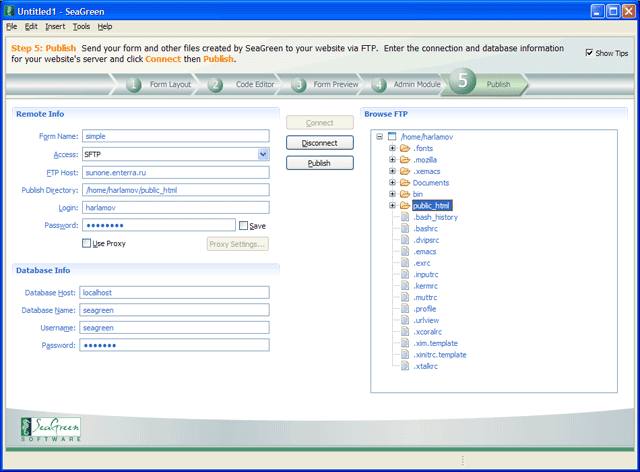This screenshot has height=472, width=640.
Task: Open the Tools menu
Action: coord(81,27)
